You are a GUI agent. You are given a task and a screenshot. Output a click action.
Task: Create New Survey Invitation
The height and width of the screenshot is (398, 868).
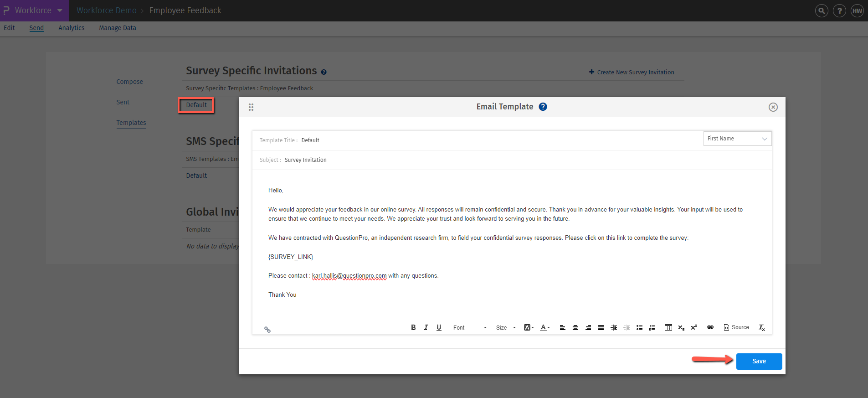tap(632, 72)
